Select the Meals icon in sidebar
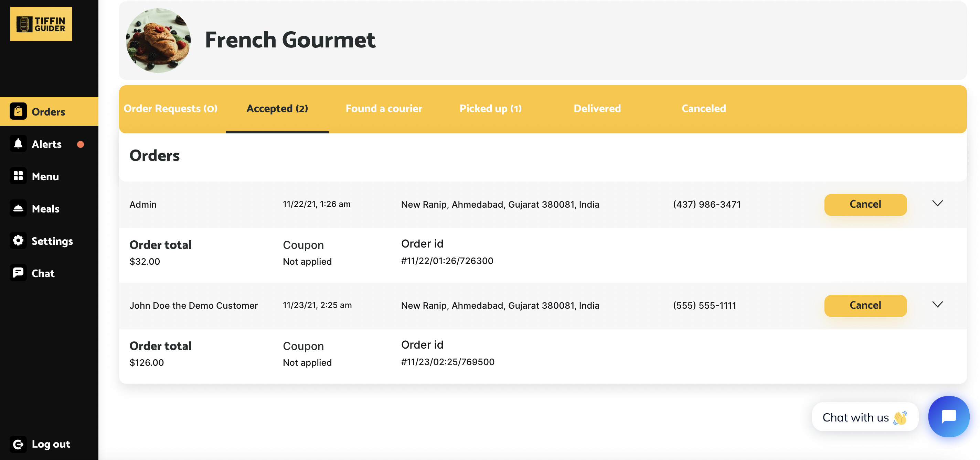 coord(18,208)
